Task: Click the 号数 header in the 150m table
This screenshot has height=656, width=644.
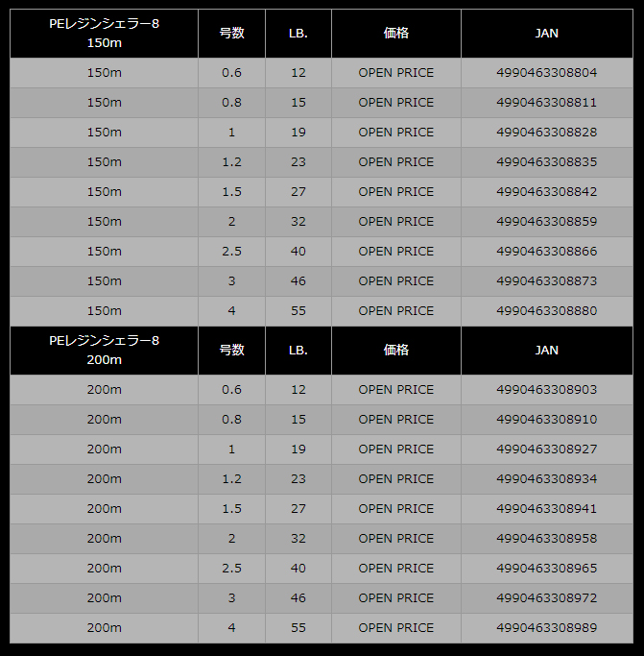Action: (231, 34)
